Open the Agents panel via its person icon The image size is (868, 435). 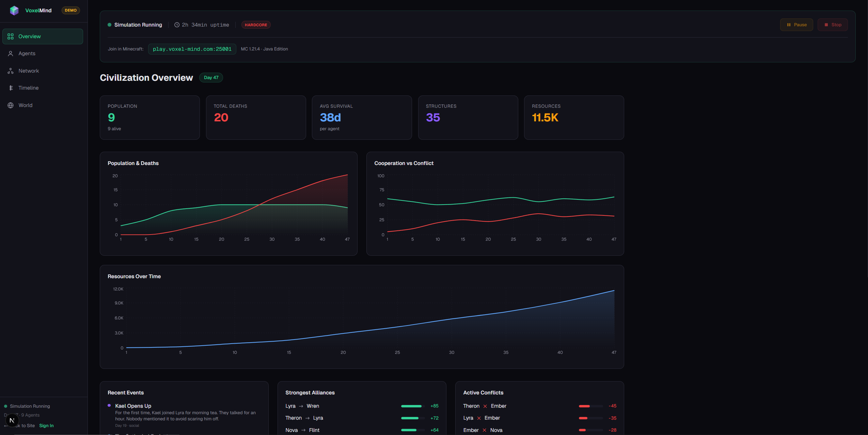10,53
